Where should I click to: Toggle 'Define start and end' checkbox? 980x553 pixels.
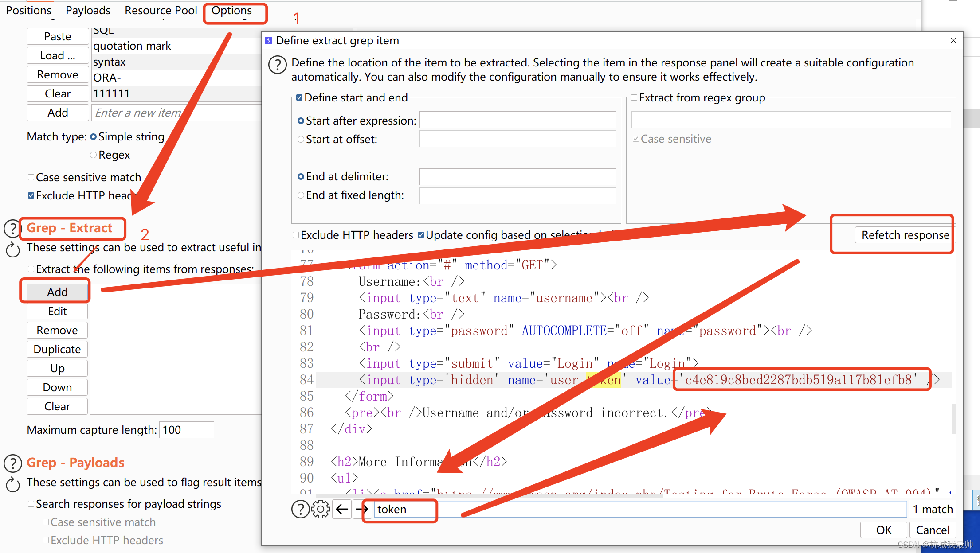click(299, 97)
